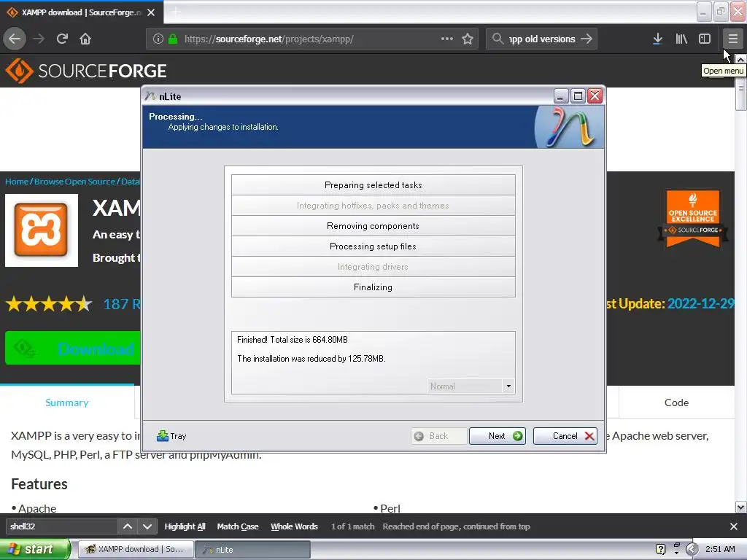Viewport: 747px width, 560px height.
Task: Open the Firefox downloads panel
Action: (657, 39)
